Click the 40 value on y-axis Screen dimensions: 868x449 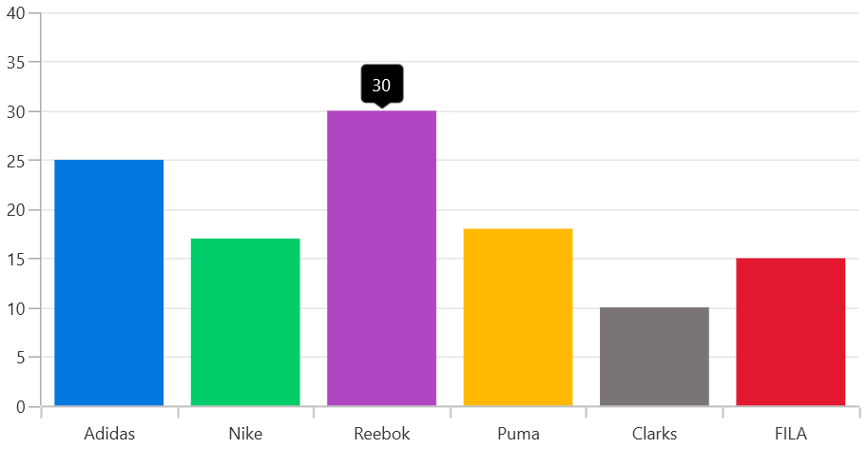pos(16,13)
